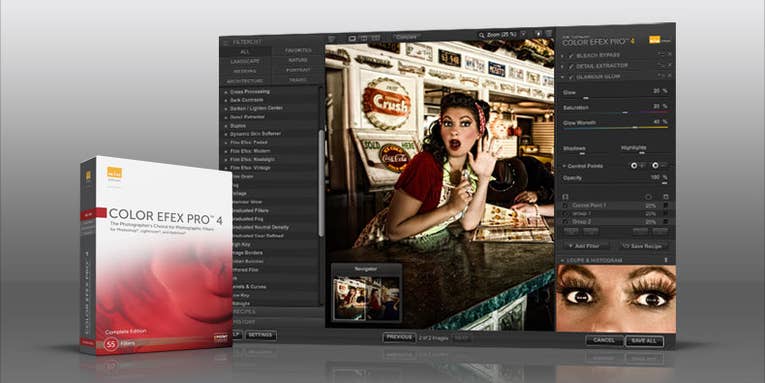Click the Save Recipe button

(x=643, y=246)
